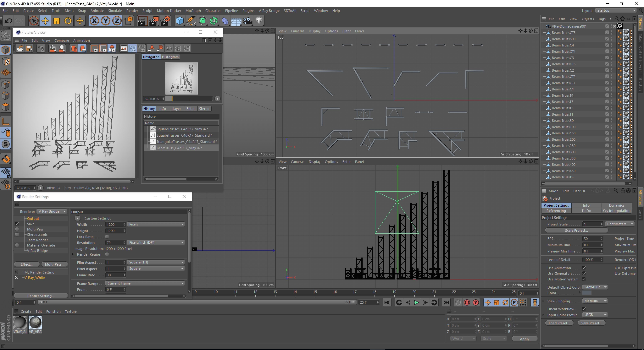Click the light bulb Light object icon

(x=259, y=21)
